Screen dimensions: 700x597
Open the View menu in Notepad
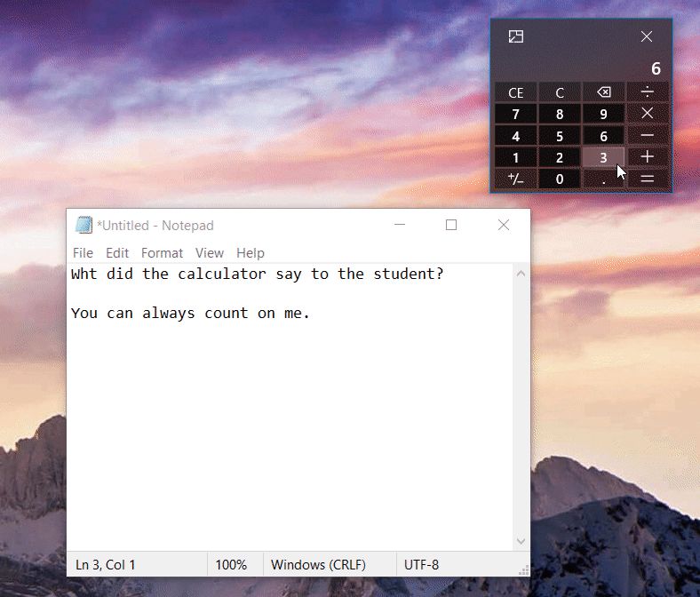pyautogui.click(x=210, y=253)
